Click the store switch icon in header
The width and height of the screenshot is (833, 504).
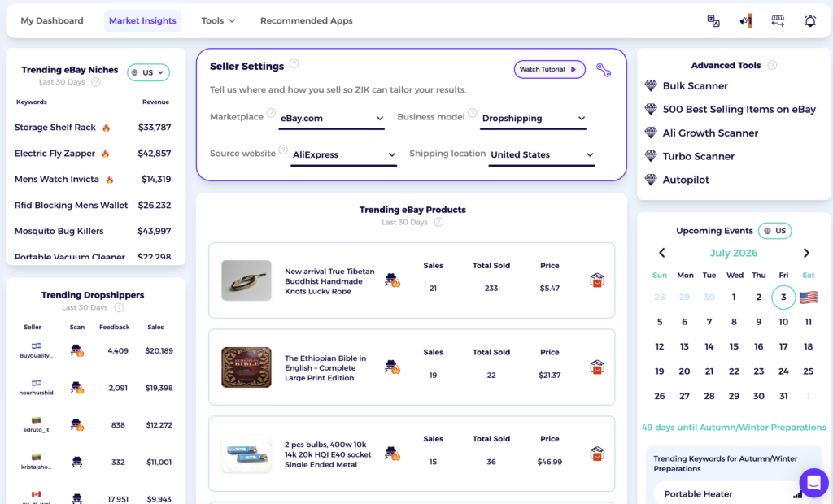pos(778,20)
